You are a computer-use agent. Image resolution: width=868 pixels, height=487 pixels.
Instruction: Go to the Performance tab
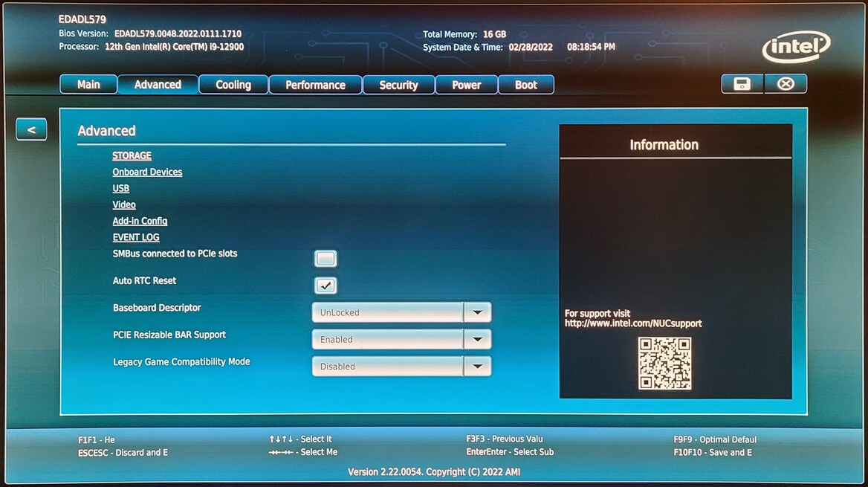pyautogui.click(x=316, y=85)
